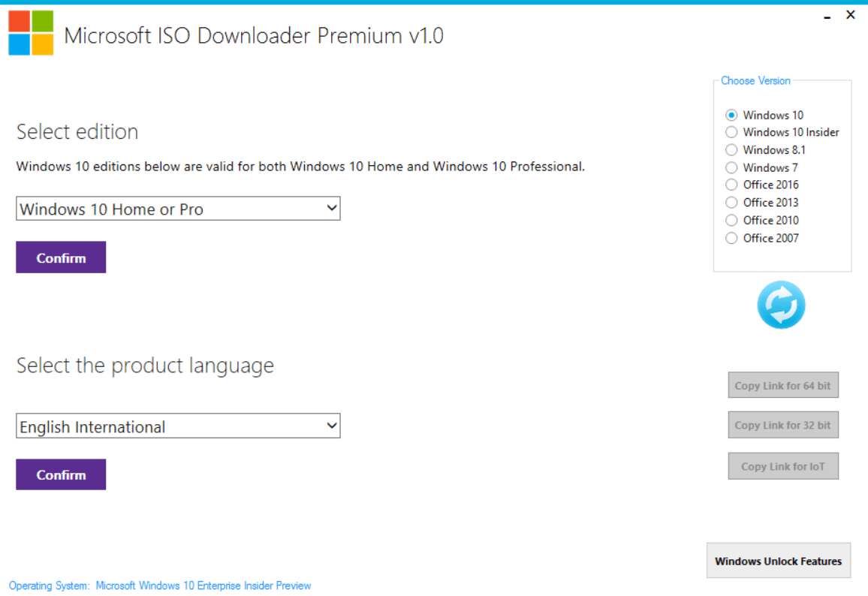
Task: Click the editions validity description text
Action: point(300,167)
